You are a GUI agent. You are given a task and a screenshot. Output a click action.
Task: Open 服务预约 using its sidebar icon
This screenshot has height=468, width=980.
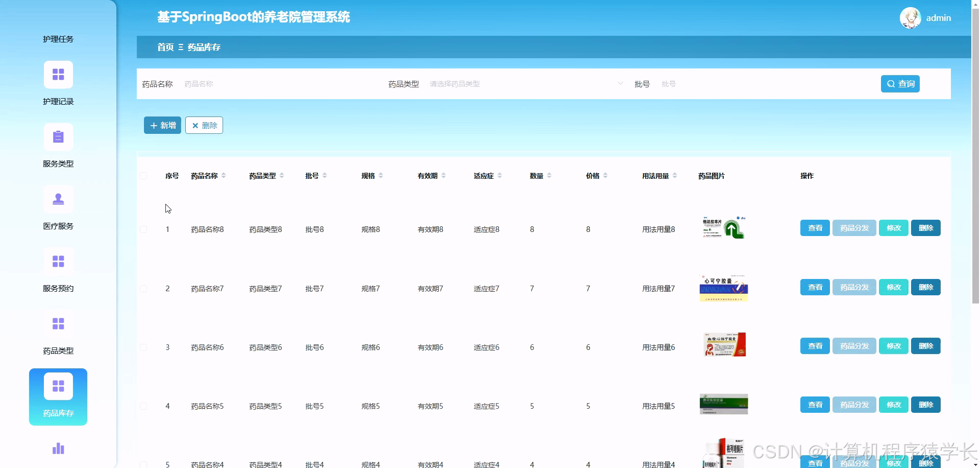coord(58,261)
